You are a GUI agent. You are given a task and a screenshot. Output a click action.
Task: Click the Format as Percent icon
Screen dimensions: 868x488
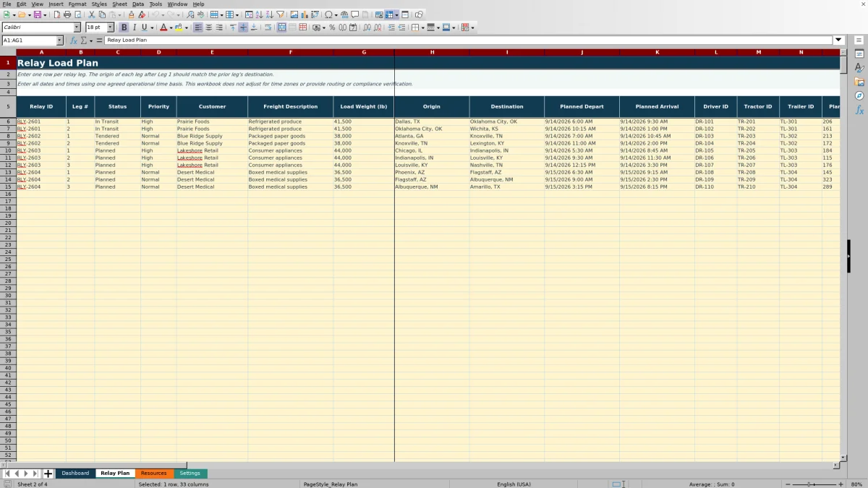click(x=332, y=27)
